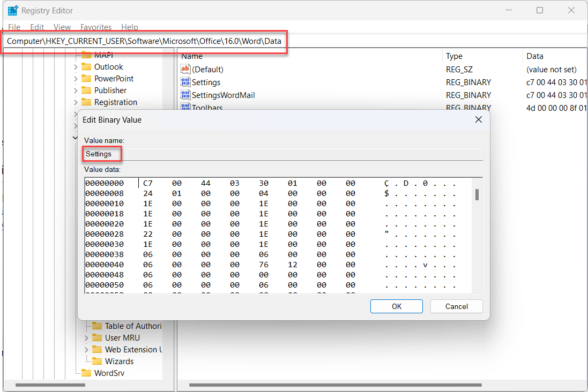Screen dimensions: 588x392
Task: Maximize the Registry Editor window
Action: pos(540,10)
